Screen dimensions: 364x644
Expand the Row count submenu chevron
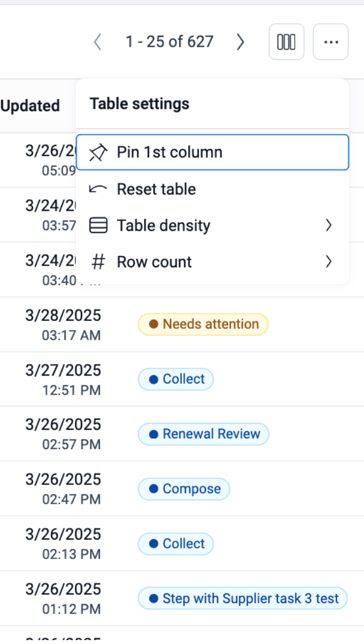329,262
